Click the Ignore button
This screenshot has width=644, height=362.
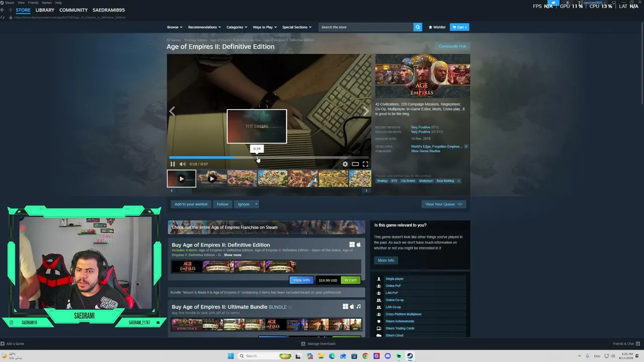244,204
